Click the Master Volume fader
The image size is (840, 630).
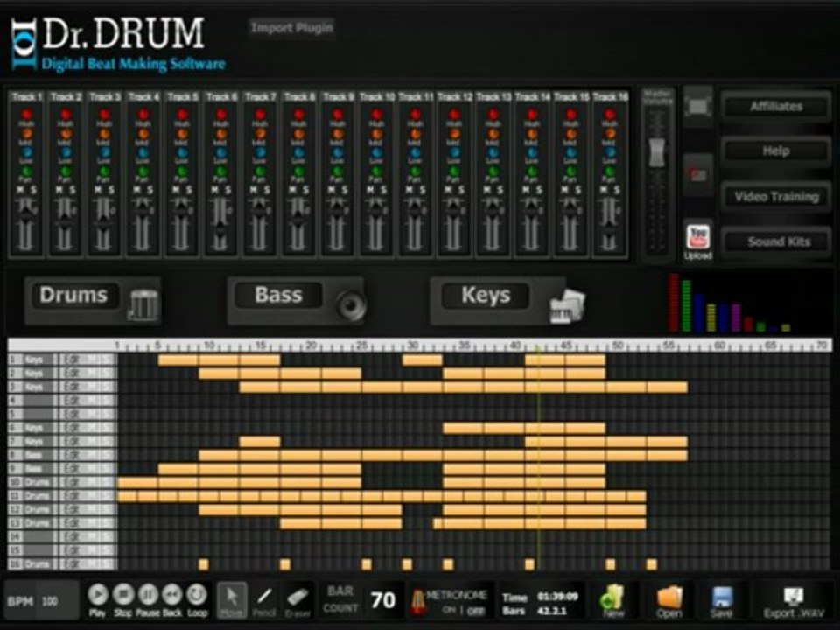pos(657,151)
